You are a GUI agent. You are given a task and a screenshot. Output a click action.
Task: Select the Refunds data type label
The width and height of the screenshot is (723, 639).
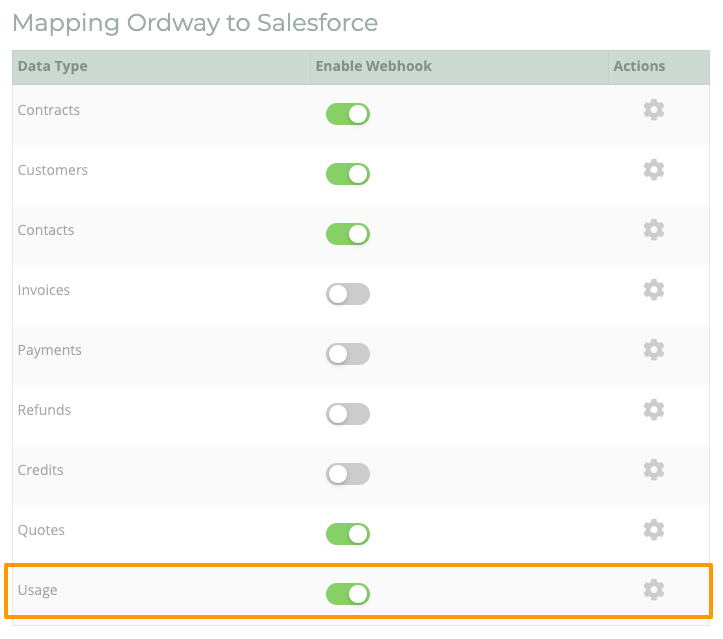click(x=44, y=410)
